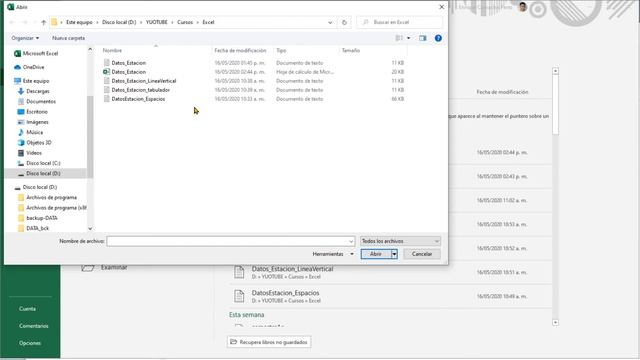Click the change view icon

[x=399, y=38]
